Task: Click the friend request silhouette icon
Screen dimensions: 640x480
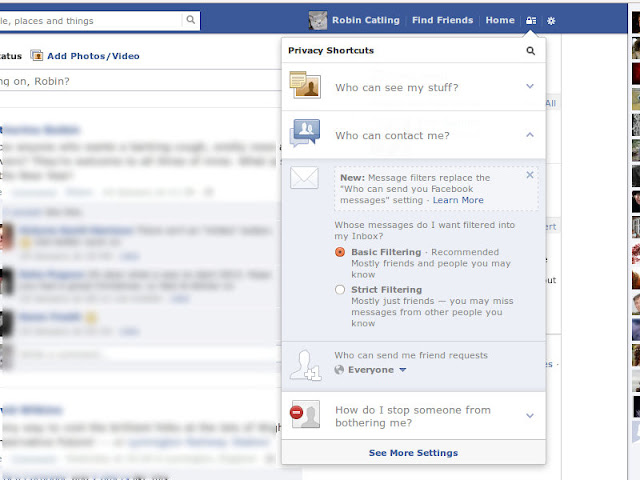Action: (x=306, y=365)
